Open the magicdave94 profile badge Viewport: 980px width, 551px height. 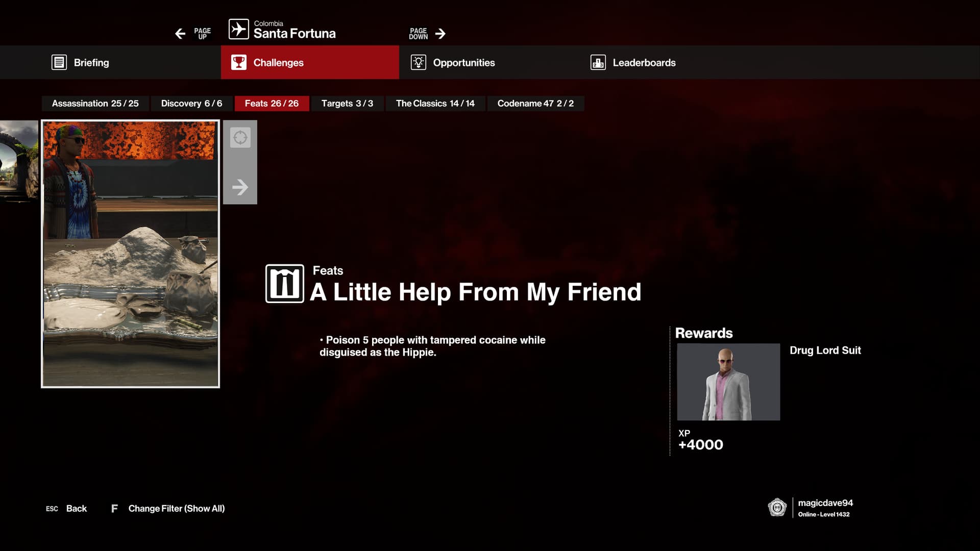click(777, 507)
